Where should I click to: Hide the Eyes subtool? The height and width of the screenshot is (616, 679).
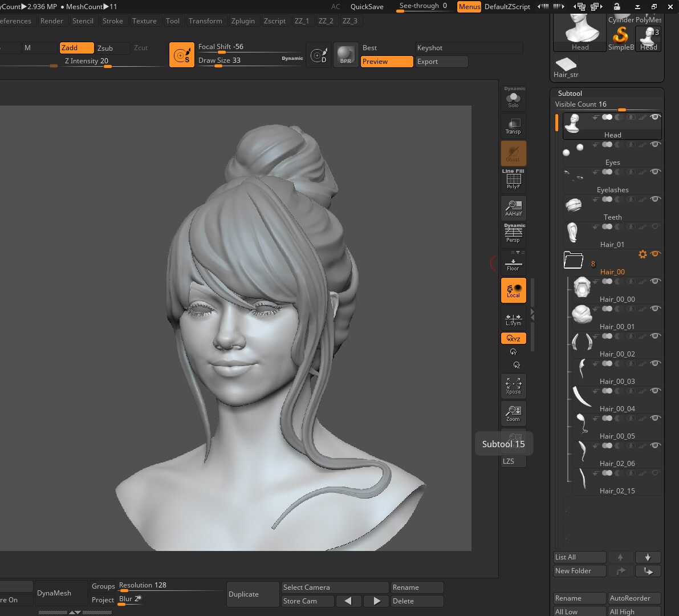tap(656, 144)
